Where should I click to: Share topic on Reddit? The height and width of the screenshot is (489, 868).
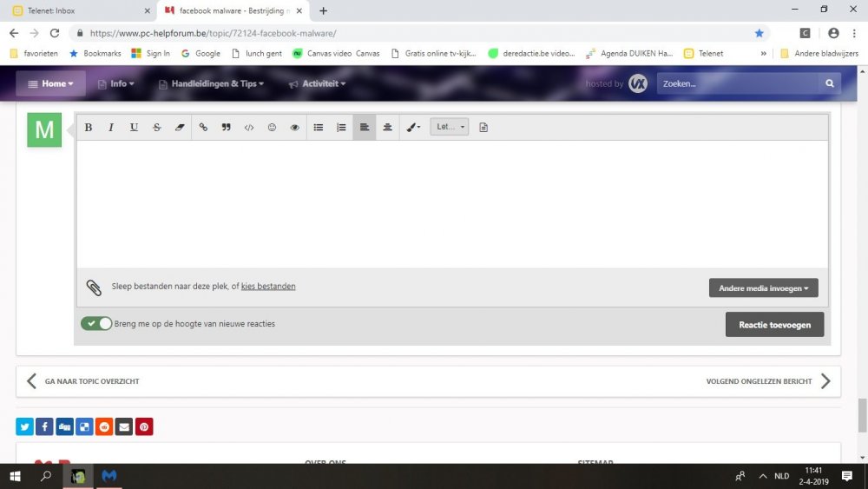pyautogui.click(x=104, y=427)
